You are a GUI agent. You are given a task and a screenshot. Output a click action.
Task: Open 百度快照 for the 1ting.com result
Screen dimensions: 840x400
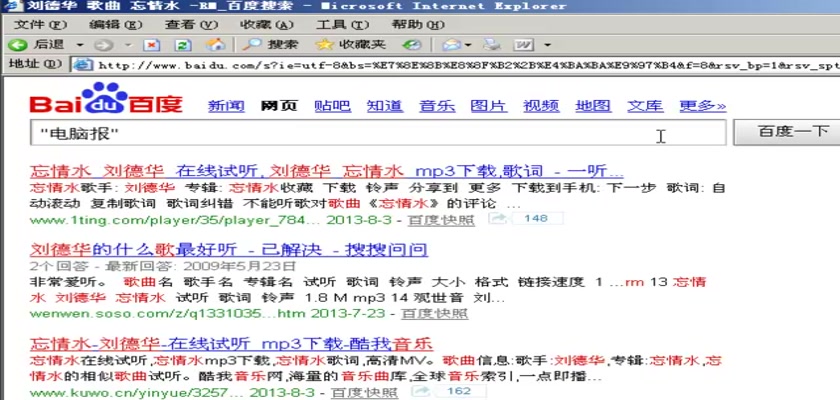pyautogui.click(x=441, y=220)
